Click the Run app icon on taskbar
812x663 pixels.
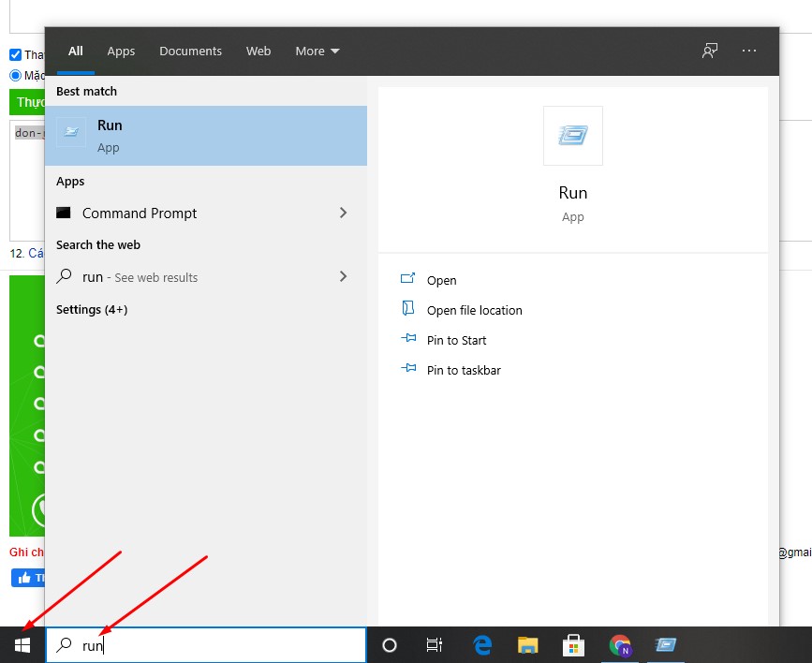coord(666,645)
